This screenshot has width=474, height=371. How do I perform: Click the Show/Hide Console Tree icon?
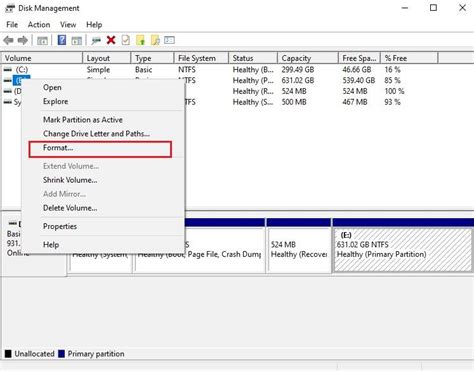42,41
